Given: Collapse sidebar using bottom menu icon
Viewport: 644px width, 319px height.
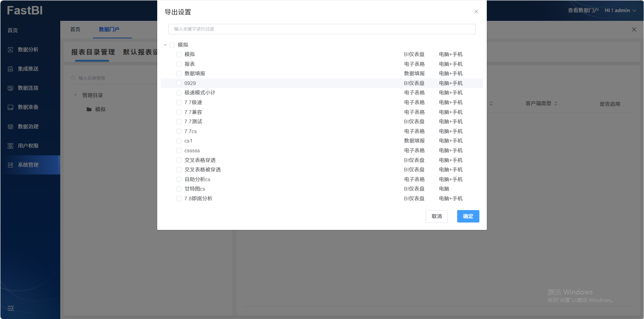Looking at the screenshot, I should coord(11,308).
